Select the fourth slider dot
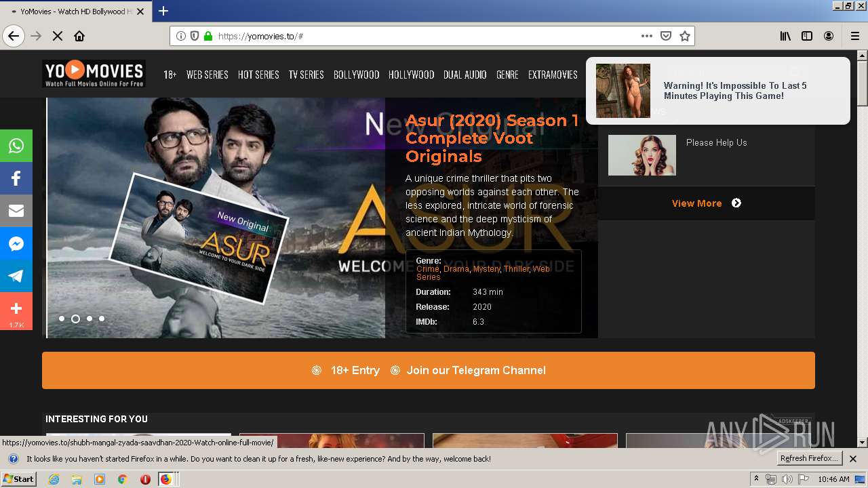 (102, 319)
